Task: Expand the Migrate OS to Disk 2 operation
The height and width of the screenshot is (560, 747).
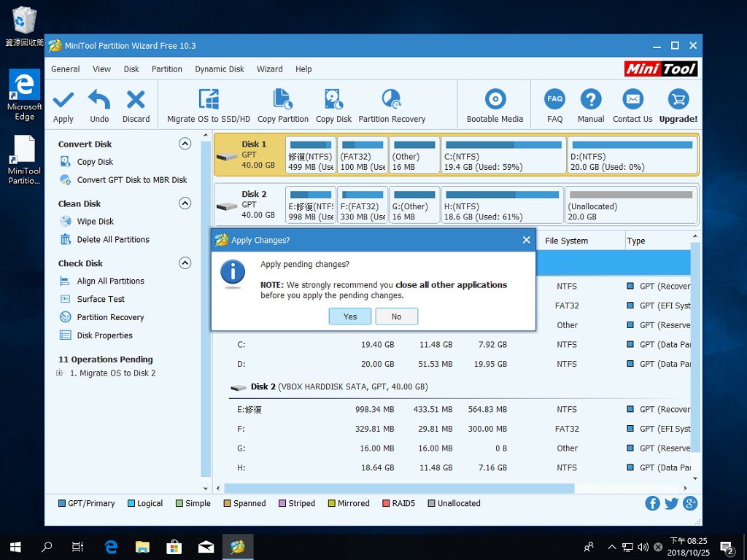Action: pos(60,373)
